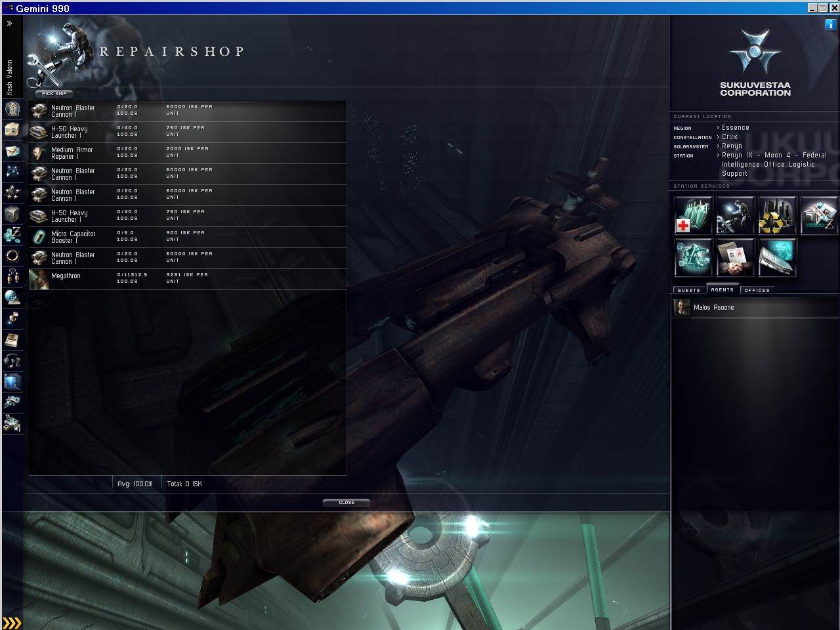Click the blue panel list sidebar icon
This screenshot has height=630, width=840.
click(12, 382)
